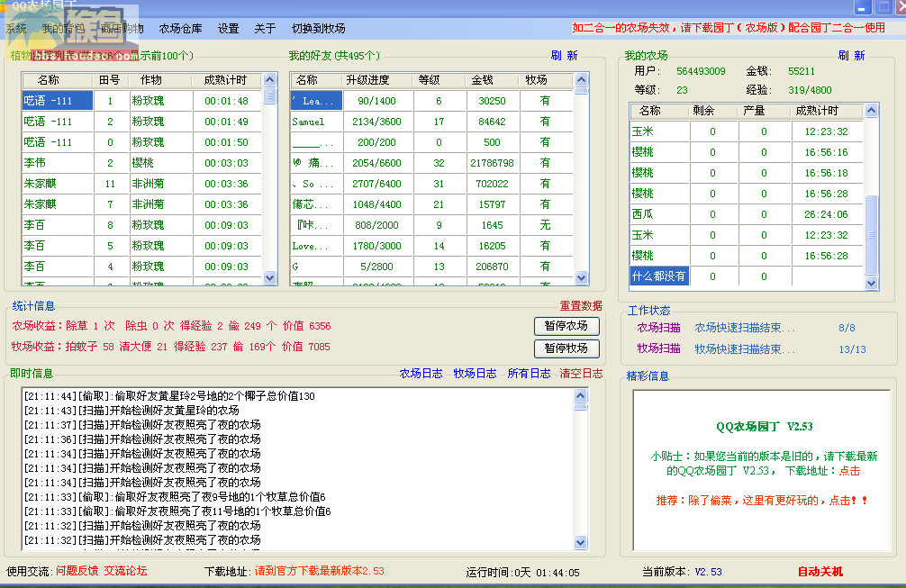Viewport: 906px width, 588px height.
Task: Click the 牧场收益 statistics line
Action: (170, 347)
